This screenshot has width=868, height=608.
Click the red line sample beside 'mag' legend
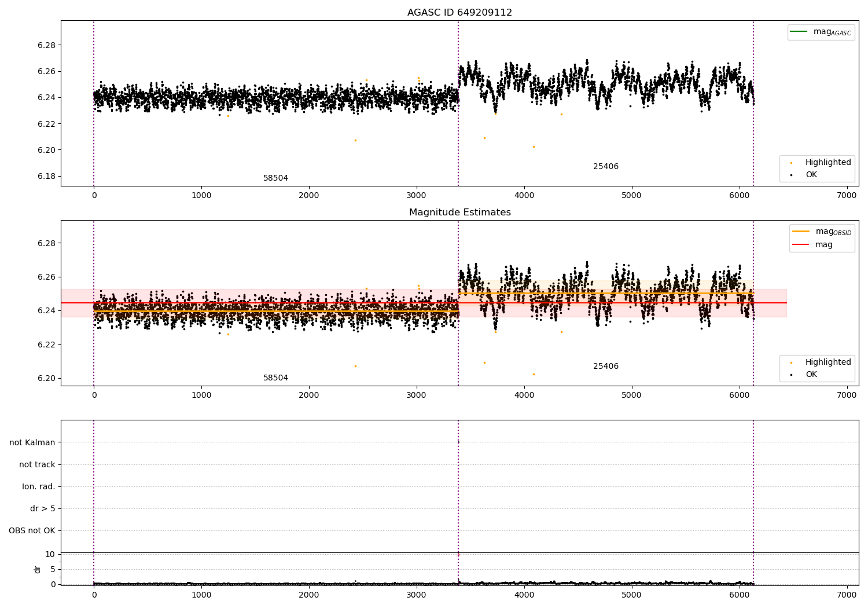[800, 244]
